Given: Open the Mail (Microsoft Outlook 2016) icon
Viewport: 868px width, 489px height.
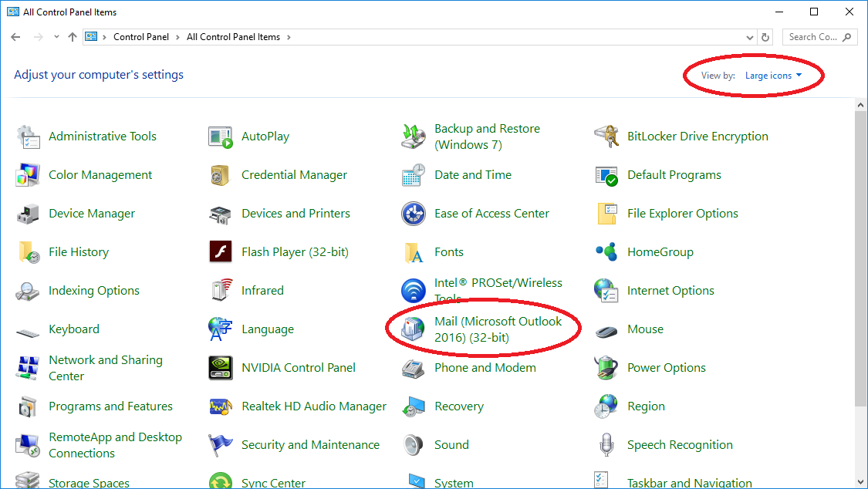Looking at the screenshot, I should pyautogui.click(x=414, y=329).
